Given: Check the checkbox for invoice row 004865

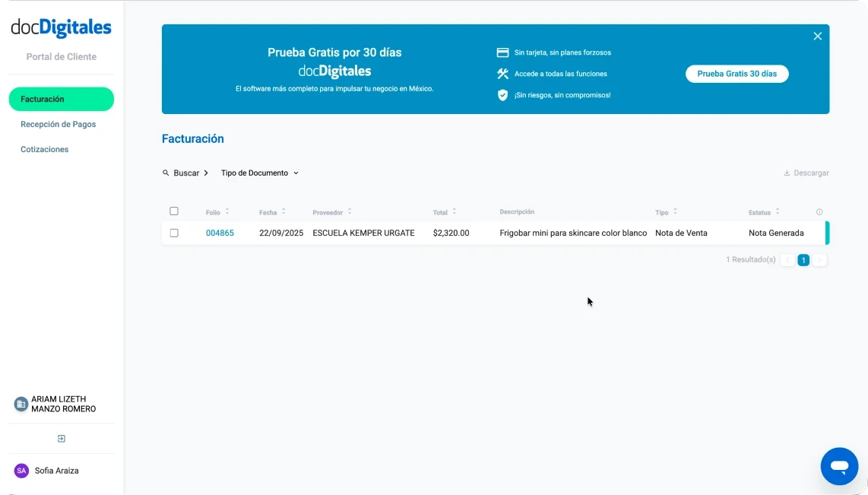Looking at the screenshot, I should [x=174, y=233].
